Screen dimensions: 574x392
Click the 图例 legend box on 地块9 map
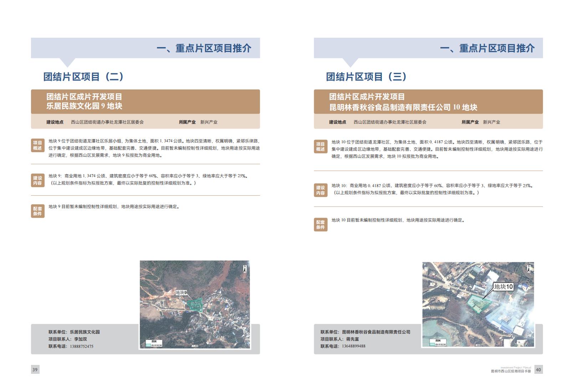pos(154,344)
